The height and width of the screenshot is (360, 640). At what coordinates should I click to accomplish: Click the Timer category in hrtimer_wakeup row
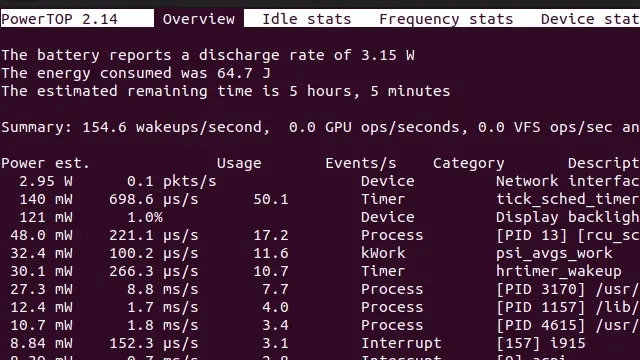pos(383,271)
